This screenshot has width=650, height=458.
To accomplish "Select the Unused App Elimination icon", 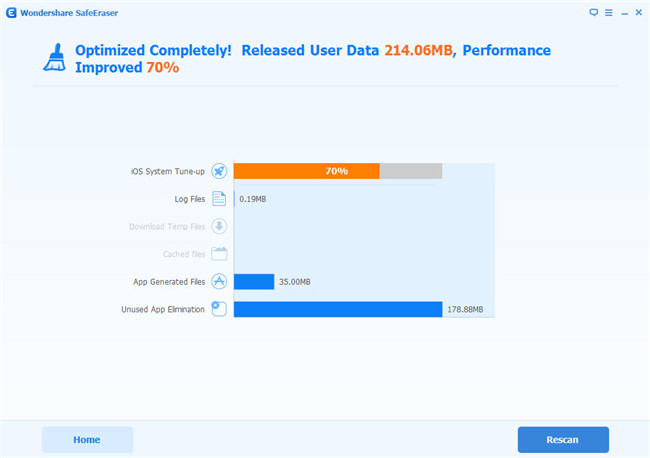I will [x=219, y=309].
